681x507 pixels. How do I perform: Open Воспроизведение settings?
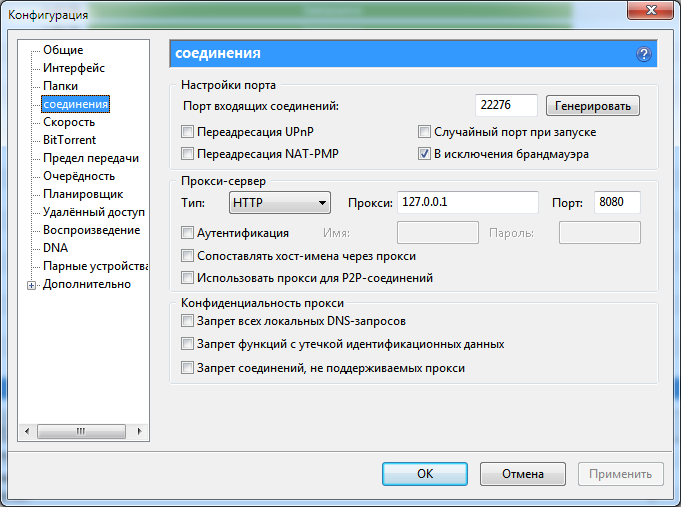click(x=91, y=230)
